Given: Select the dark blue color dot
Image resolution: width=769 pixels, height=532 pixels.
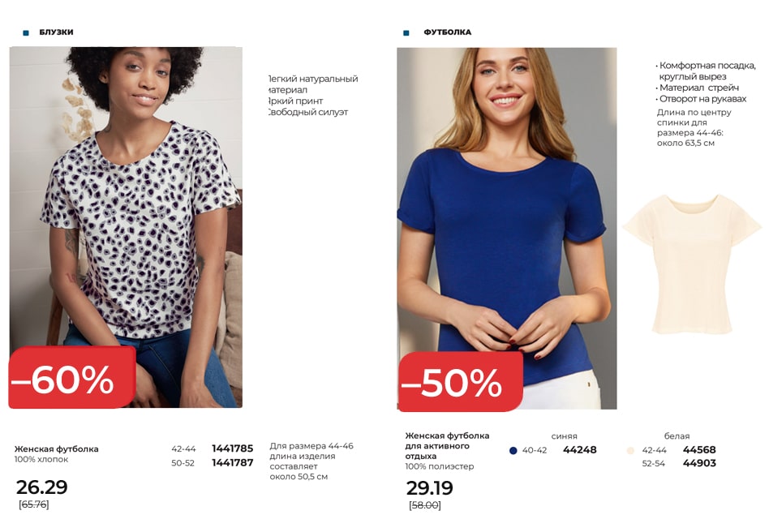Looking at the screenshot, I should (513, 451).
